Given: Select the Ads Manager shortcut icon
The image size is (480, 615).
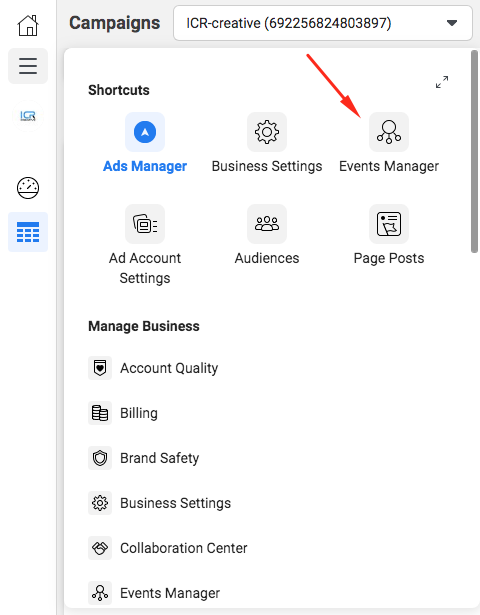Looking at the screenshot, I should pos(145,132).
